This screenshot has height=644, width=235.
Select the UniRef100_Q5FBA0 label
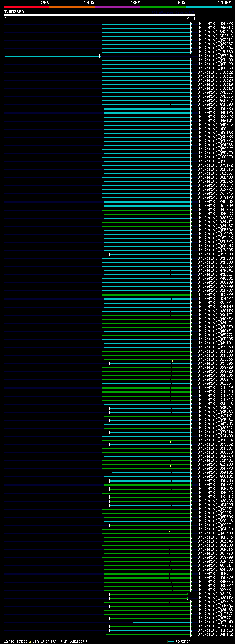click(x=215, y=230)
